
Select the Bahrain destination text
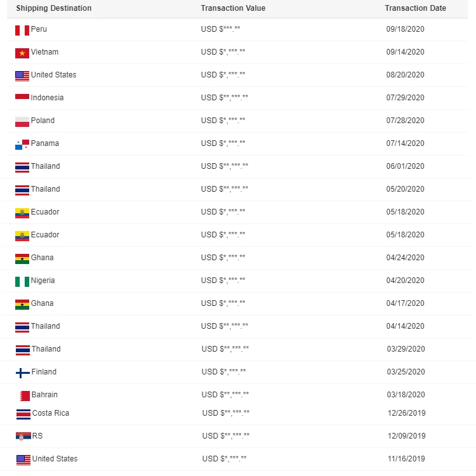[44, 395]
